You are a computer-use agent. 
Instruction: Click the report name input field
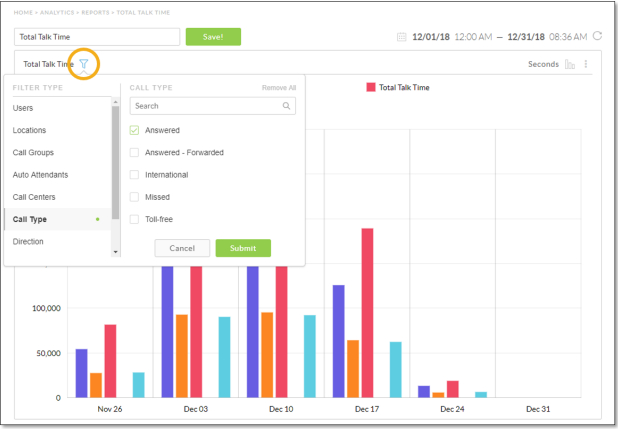pos(97,37)
